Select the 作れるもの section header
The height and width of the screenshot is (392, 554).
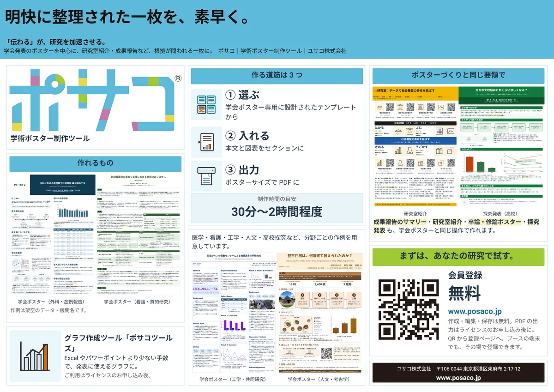coord(95,163)
